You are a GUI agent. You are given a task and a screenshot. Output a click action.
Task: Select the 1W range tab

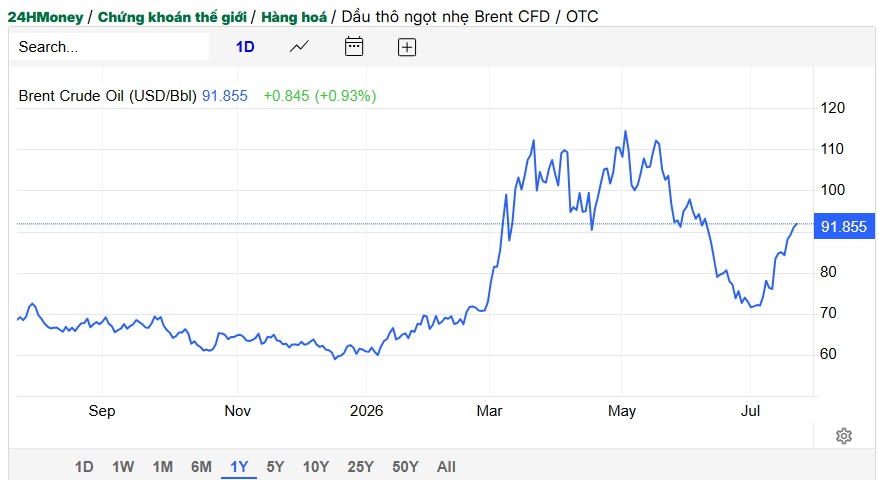[123, 467]
